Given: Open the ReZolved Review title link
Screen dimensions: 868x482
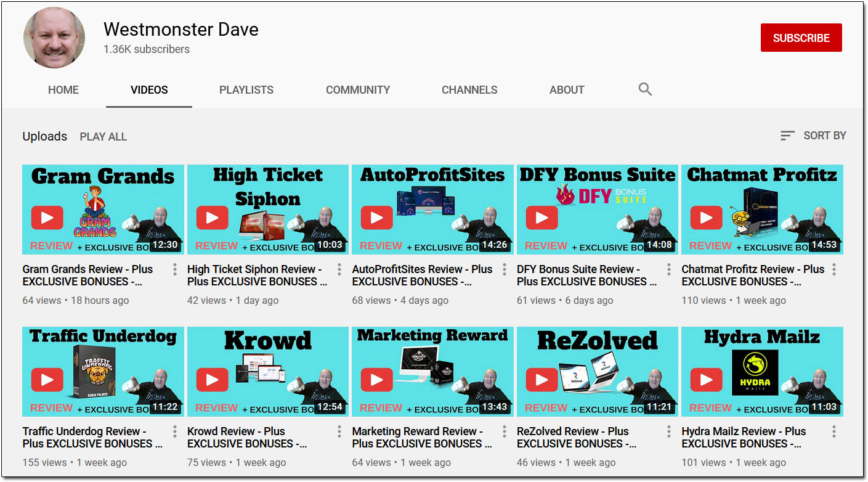Looking at the screenshot, I should (x=577, y=438).
